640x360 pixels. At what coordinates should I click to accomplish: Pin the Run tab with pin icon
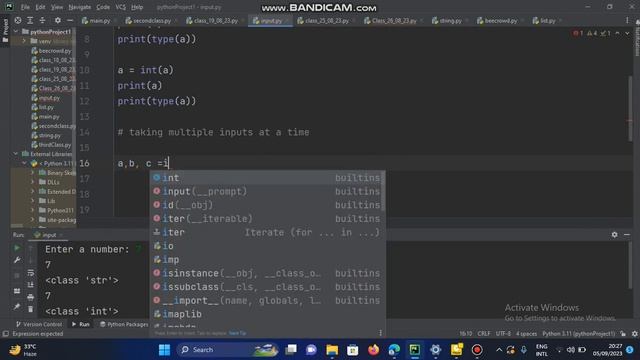(x=17, y=306)
